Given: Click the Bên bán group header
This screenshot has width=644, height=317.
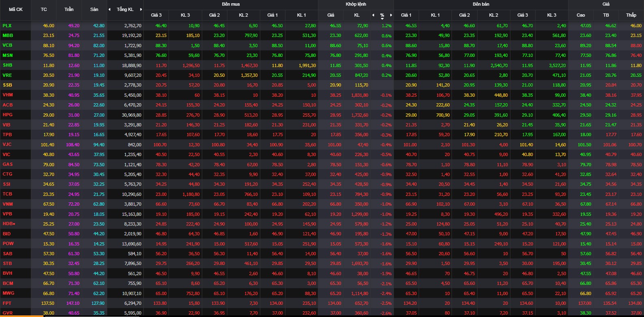Looking at the screenshot, I should pos(481,4).
